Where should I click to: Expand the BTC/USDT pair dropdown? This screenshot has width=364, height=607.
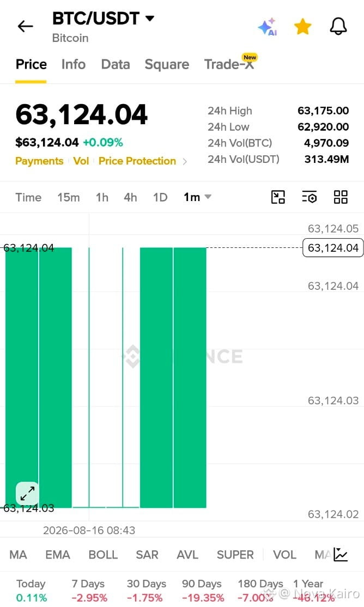(150, 18)
